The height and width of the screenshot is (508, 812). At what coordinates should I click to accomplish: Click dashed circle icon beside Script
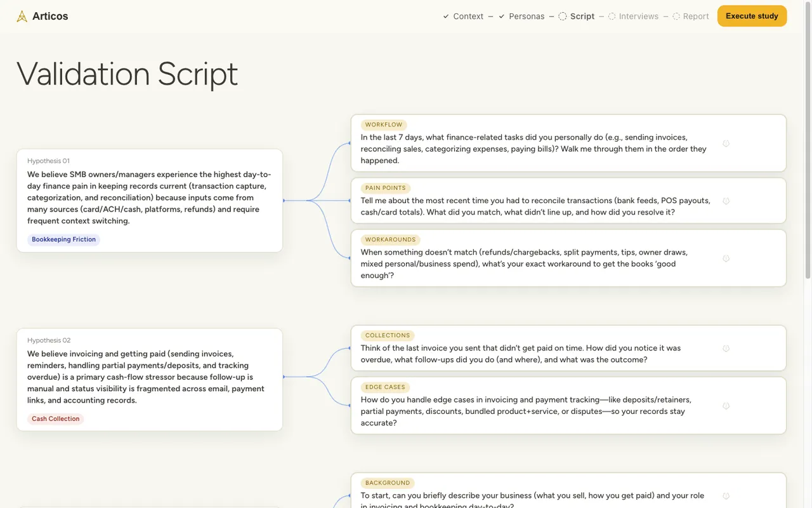click(x=563, y=17)
